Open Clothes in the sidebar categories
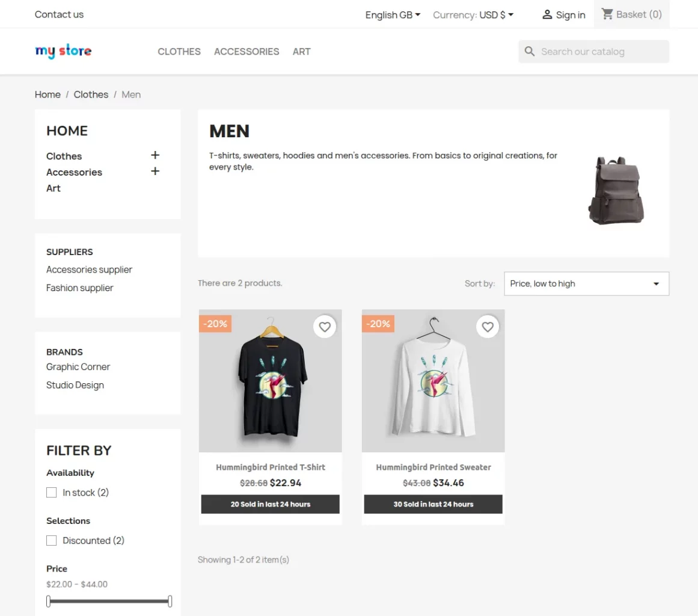The width and height of the screenshot is (698, 616). (64, 156)
